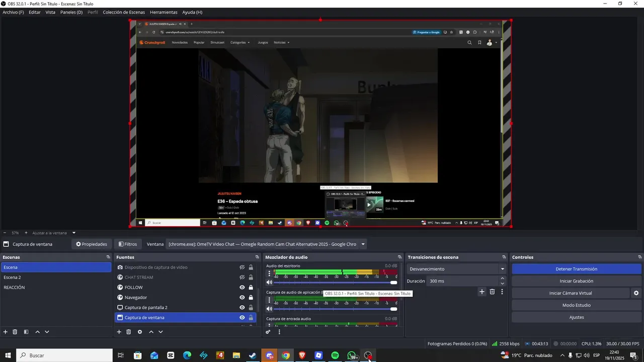Move source down arrow in Fuentes panel
This screenshot has height=362, width=644.
pos(160,332)
